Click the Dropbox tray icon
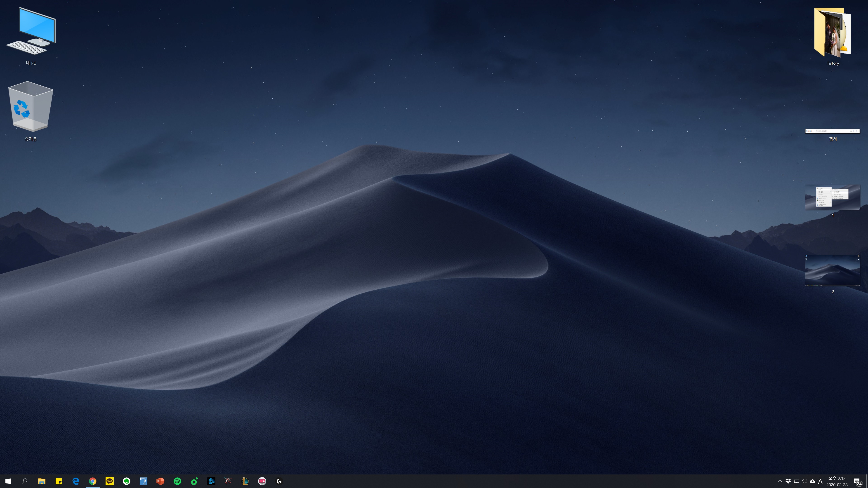Image resolution: width=868 pixels, height=488 pixels. pyautogui.click(x=788, y=481)
